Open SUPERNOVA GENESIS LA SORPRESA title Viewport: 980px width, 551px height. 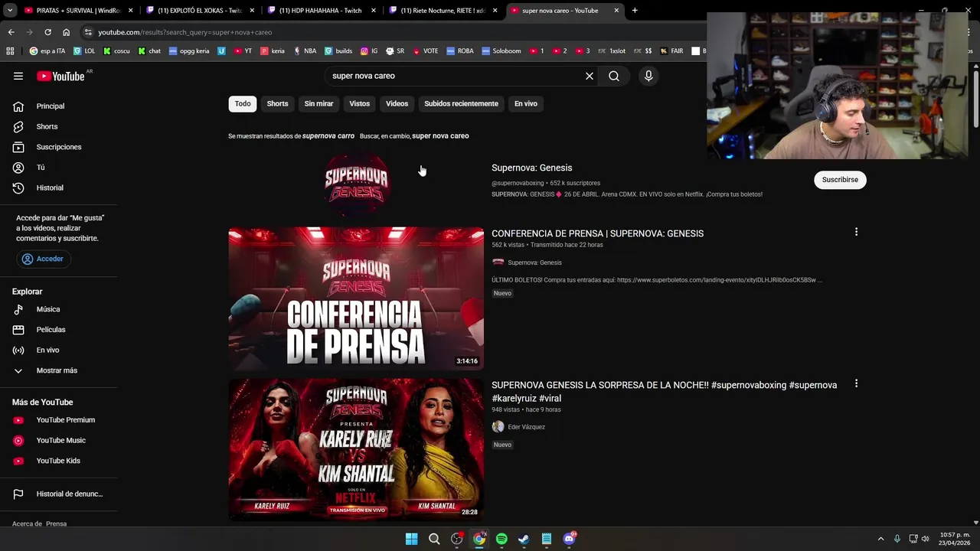point(664,391)
